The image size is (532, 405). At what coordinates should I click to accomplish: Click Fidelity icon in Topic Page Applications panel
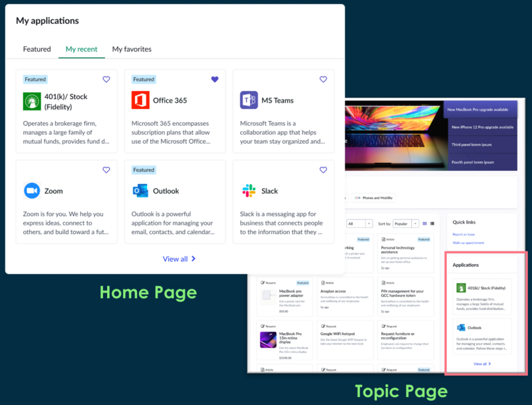pos(461,288)
